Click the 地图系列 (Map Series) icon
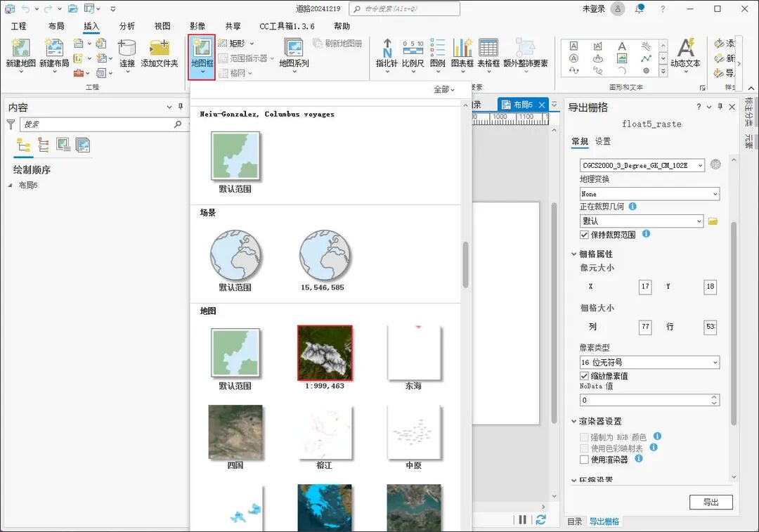The image size is (759, 532). [294, 48]
